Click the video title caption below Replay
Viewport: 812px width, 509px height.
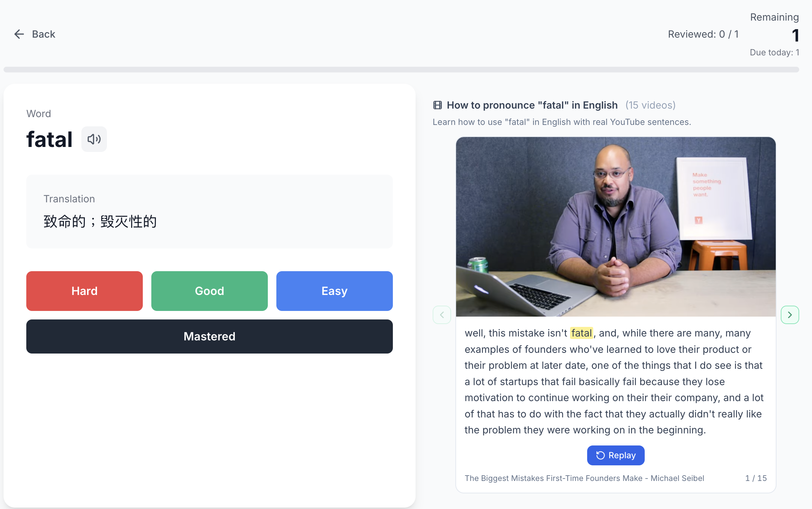point(584,478)
